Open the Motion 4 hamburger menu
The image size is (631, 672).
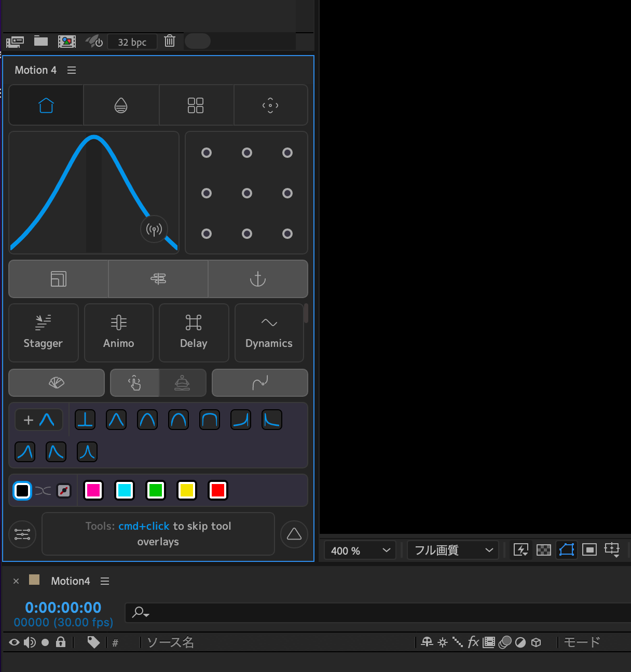pyautogui.click(x=72, y=70)
